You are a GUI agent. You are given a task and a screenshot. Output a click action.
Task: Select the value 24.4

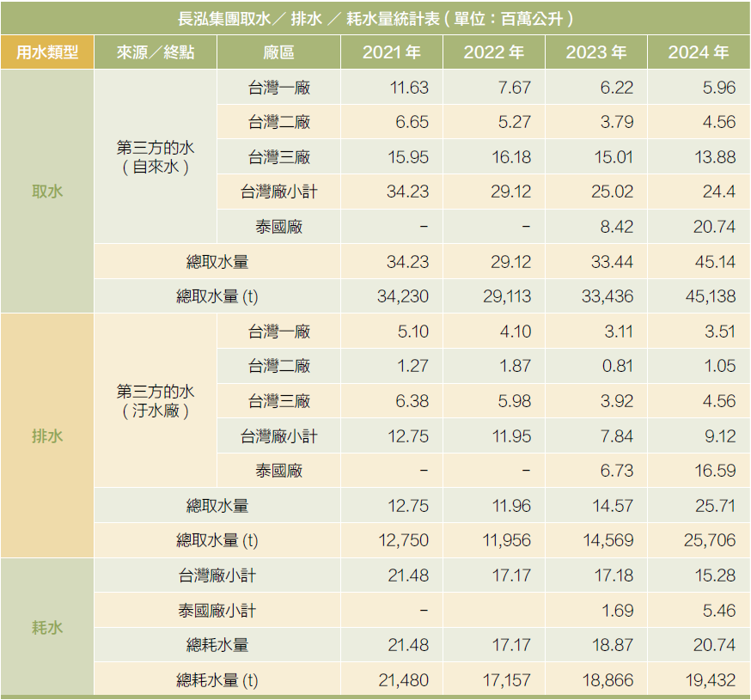tap(719, 192)
